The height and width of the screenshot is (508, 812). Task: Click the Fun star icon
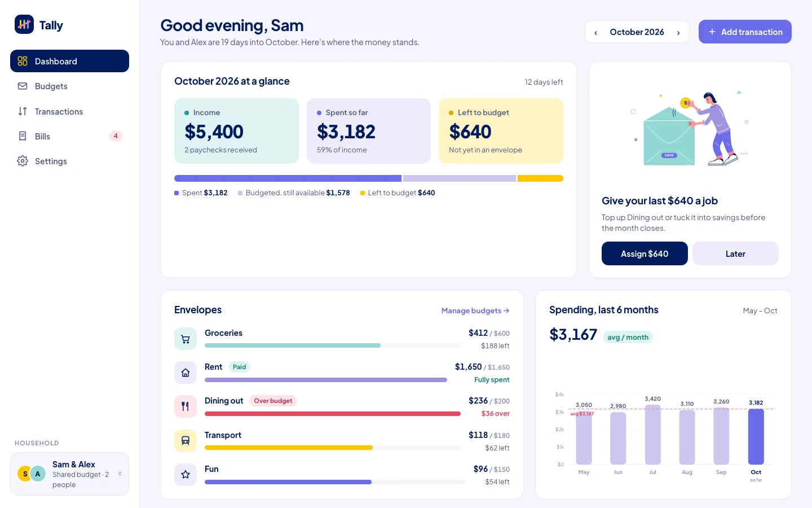coord(186,475)
